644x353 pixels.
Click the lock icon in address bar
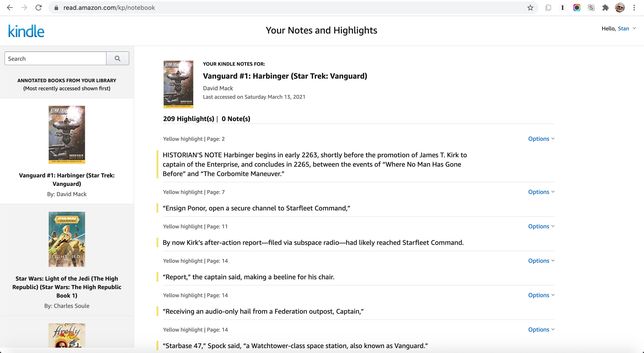tap(56, 8)
